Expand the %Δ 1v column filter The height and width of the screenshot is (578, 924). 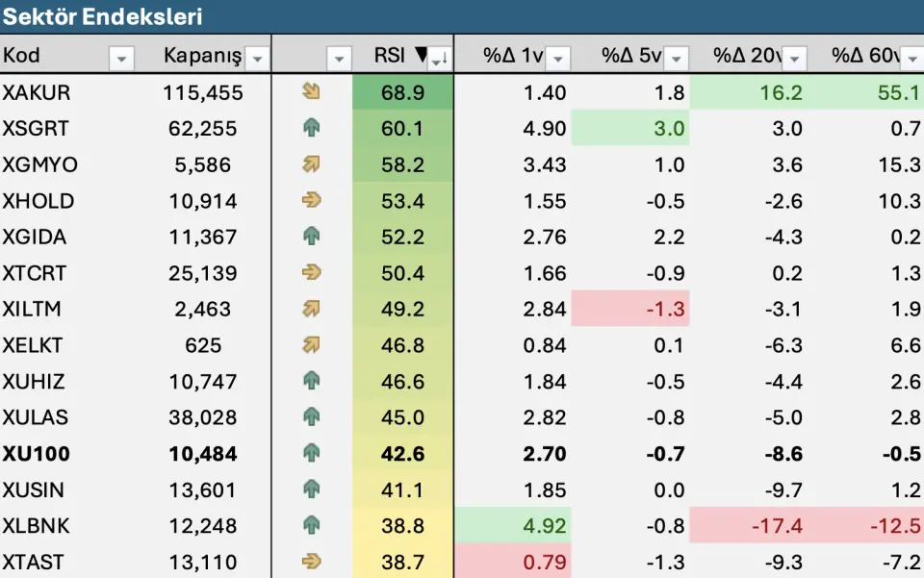click(559, 59)
